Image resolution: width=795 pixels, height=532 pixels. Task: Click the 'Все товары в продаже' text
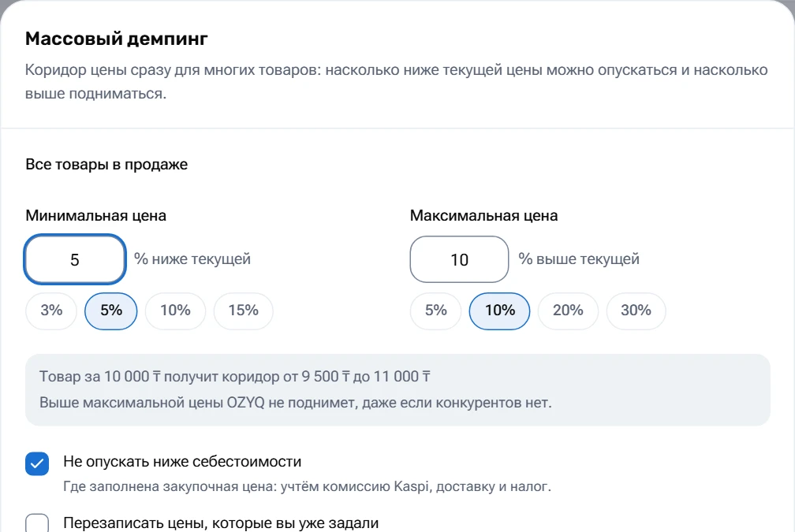tap(106, 165)
